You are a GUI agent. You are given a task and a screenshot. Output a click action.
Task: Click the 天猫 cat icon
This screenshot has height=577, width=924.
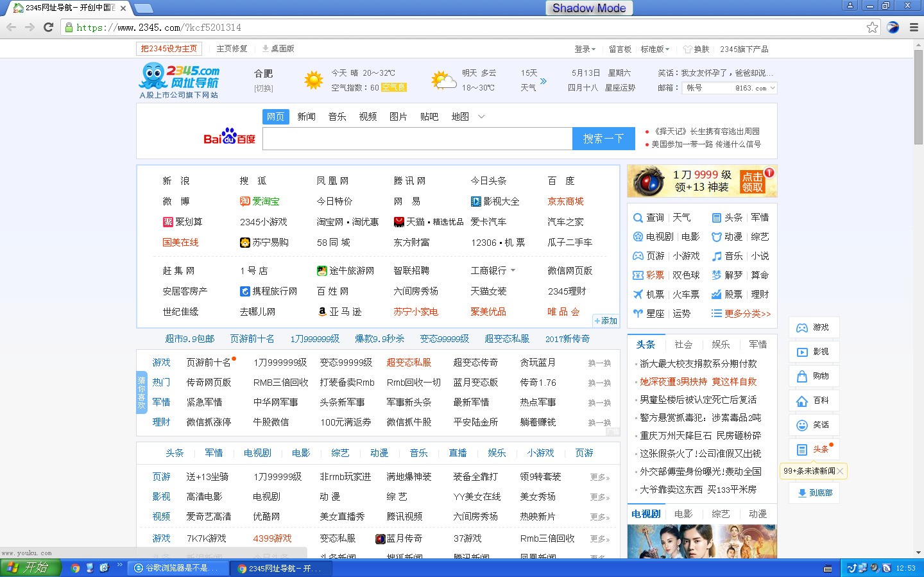point(398,221)
